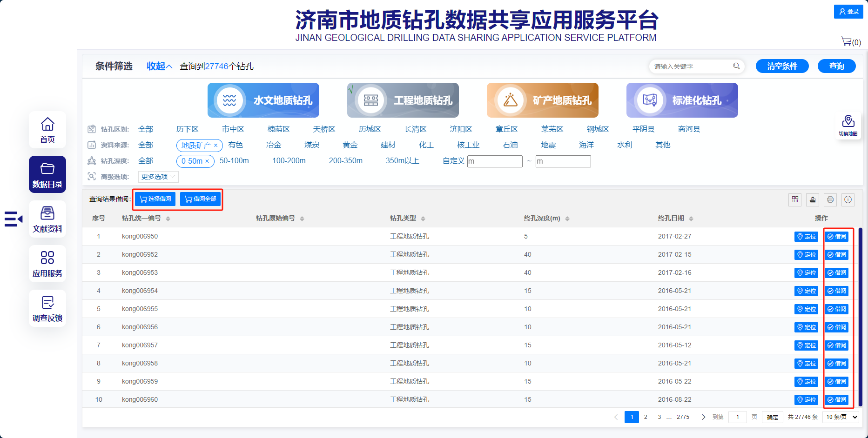Switch to the 工程地质钻孔 category
The width and height of the screenshot is (868, 438).
coord(403,100)
